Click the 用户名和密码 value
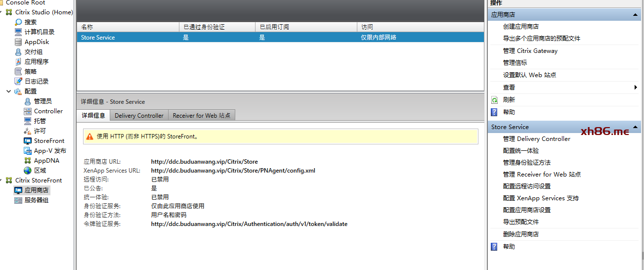644x270 pixels. point(169,215)
